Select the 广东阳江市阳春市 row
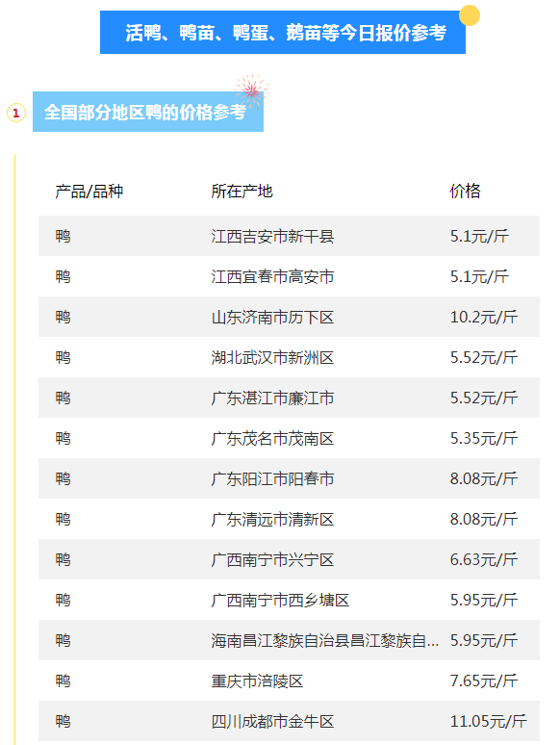560x745 pixels. point(289,478)
